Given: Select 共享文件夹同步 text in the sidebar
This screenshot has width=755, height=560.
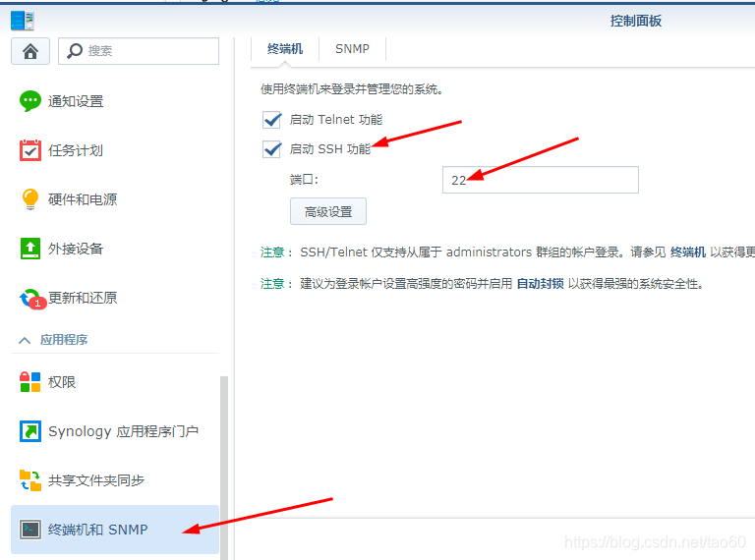Looking at the screenshot, I should point(96,480).
